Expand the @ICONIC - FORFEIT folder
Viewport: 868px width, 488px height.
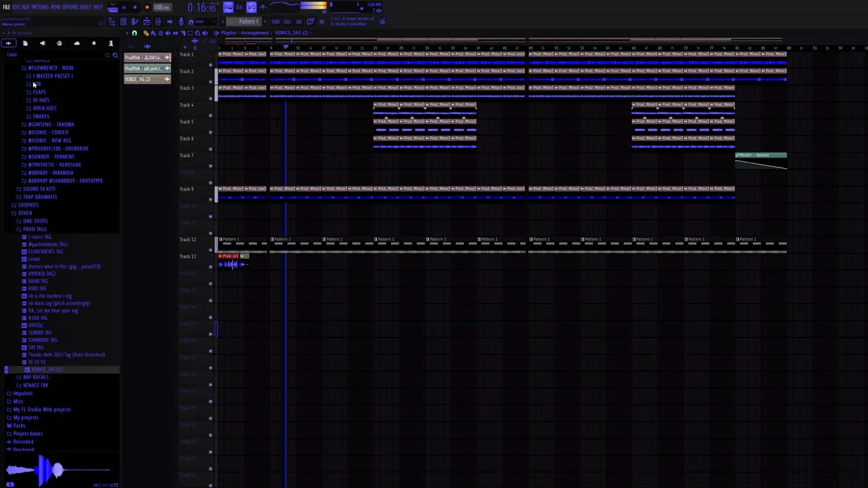[45, 133]
